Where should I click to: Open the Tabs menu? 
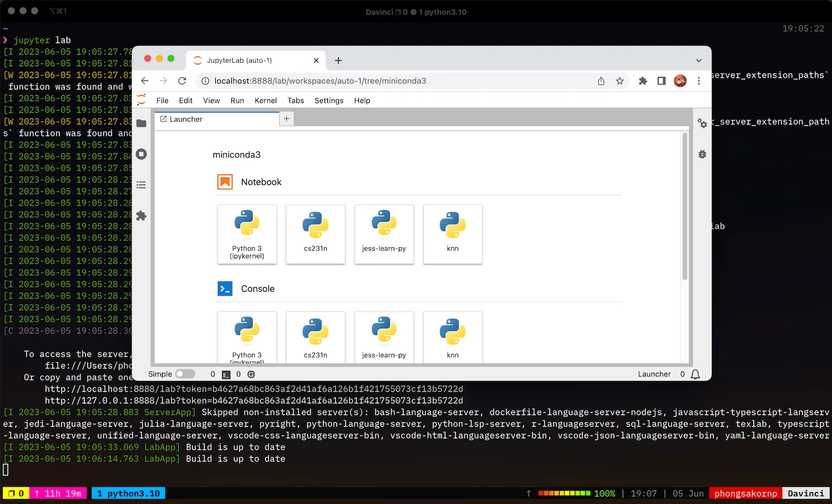[296, 100]
